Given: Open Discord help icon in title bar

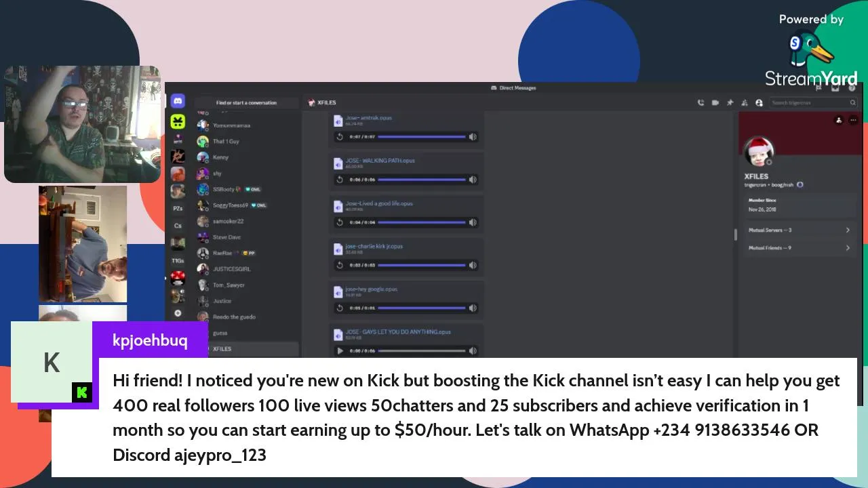Looking at the screenshot, I should 852,87.
